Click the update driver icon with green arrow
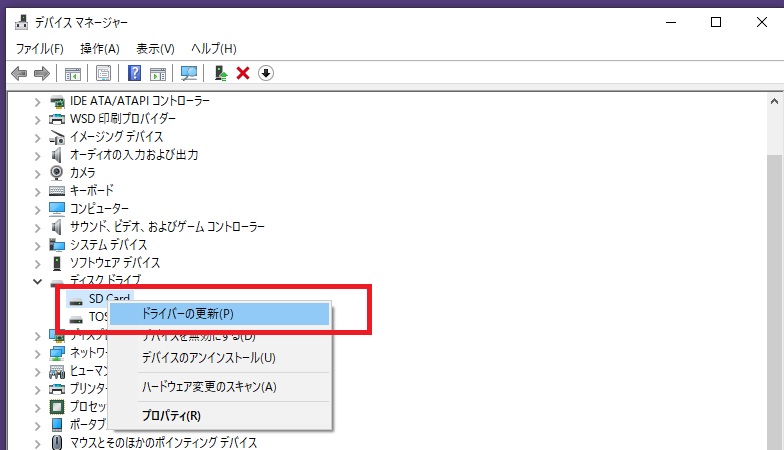This screenshot has width=784, height=450. (x=221, y=73)
